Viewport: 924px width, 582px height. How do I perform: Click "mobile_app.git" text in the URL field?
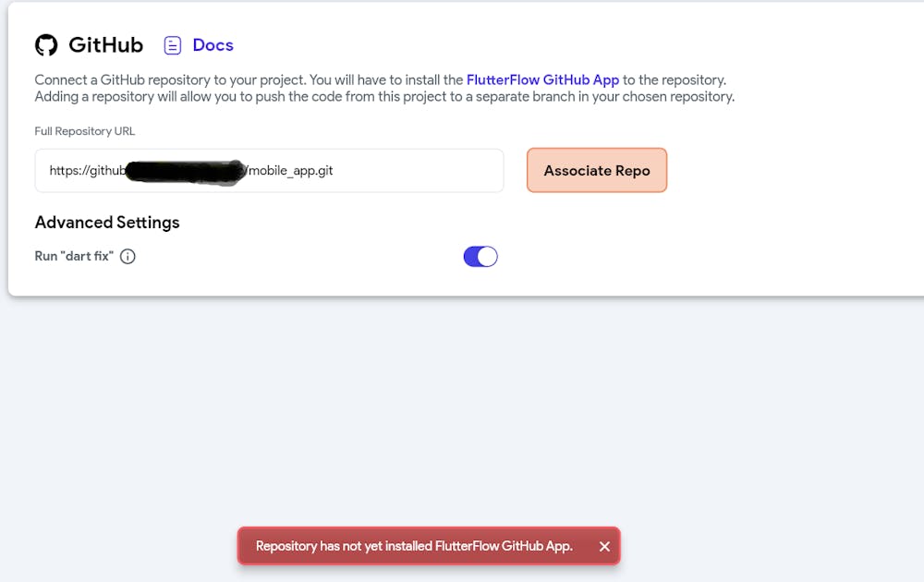point(291,171)
